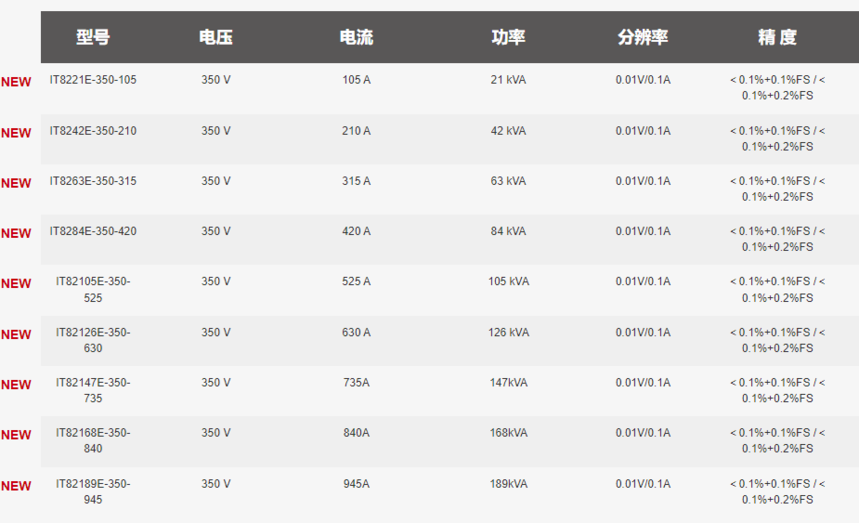Click the NEW badge beside IT8263E-350-315
This screenshot has width=859, height=523.
(x=16, y=183)
